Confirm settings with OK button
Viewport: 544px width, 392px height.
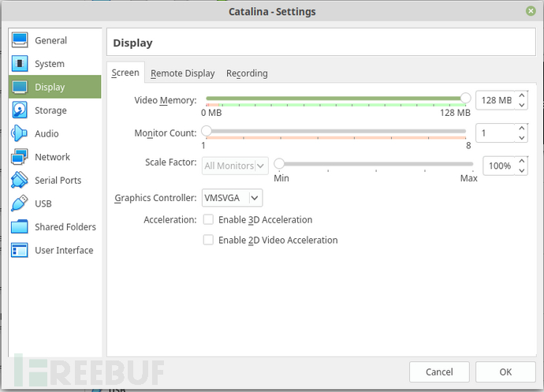point(505,371)
